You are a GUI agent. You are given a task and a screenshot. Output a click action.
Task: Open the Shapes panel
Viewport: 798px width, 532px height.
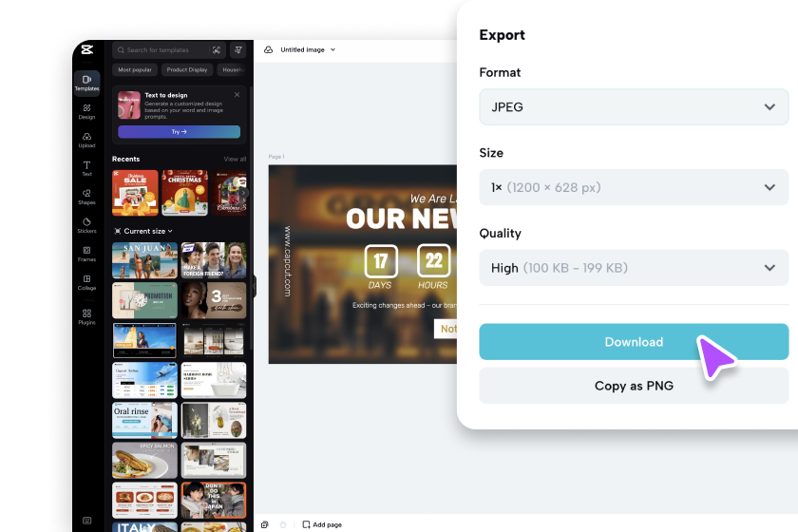(x=86, y=196)
